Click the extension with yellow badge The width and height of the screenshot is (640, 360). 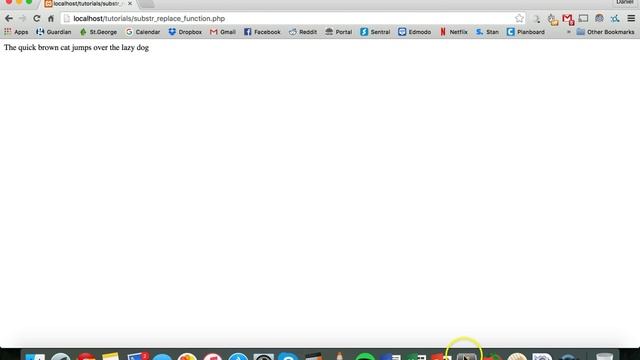pyautogui.click(x=552, y=19)
